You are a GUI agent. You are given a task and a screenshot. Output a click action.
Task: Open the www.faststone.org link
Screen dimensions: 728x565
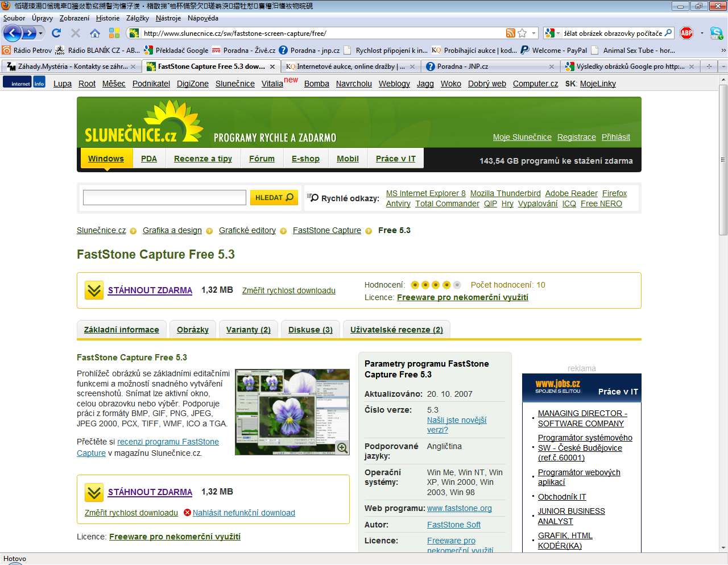pyautogui.click(x=460, y=508)
